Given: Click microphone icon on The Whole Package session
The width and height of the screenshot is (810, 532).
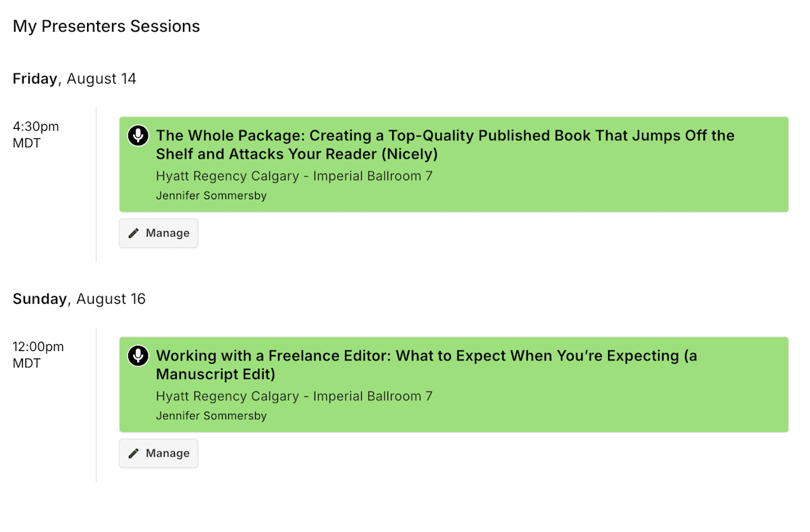Looking at the screenshot, I should (x=138, y=136).
